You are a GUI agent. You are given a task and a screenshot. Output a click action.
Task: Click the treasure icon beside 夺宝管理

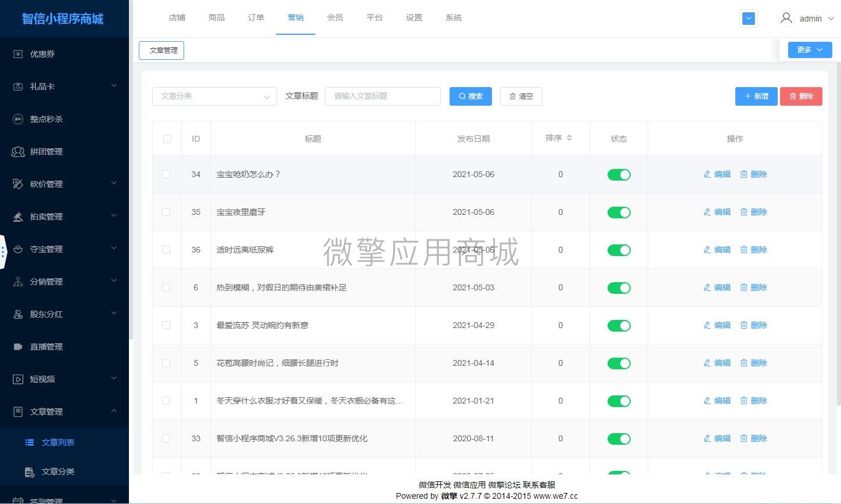click(x=18, y=249)
